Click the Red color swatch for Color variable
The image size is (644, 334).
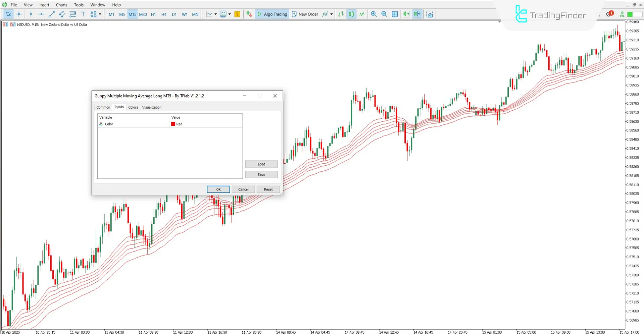[x=173, y=124]
